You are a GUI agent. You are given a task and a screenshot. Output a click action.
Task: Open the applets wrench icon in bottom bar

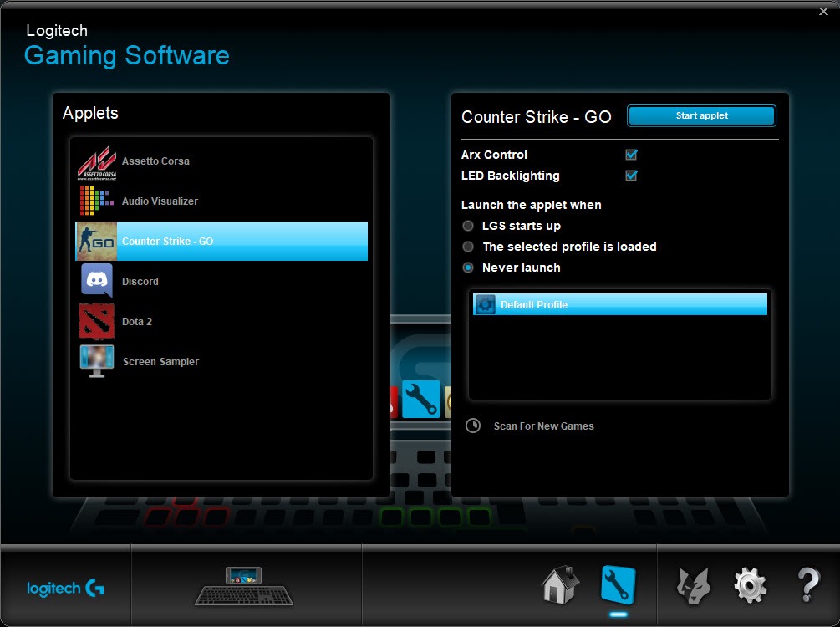(x=618, y=585)
